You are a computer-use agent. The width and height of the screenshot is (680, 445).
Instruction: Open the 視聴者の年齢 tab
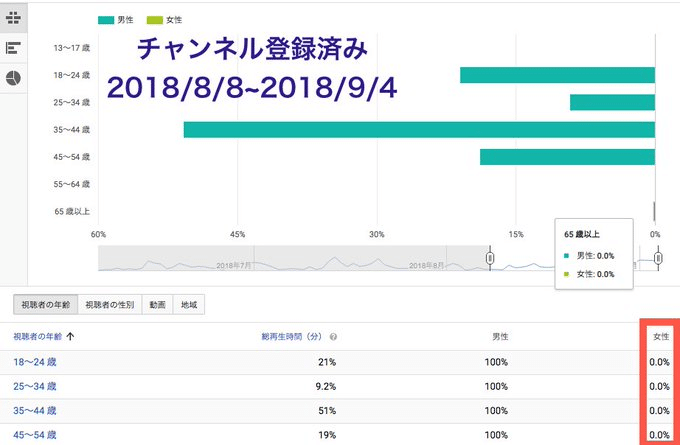[x=45, y=305]
